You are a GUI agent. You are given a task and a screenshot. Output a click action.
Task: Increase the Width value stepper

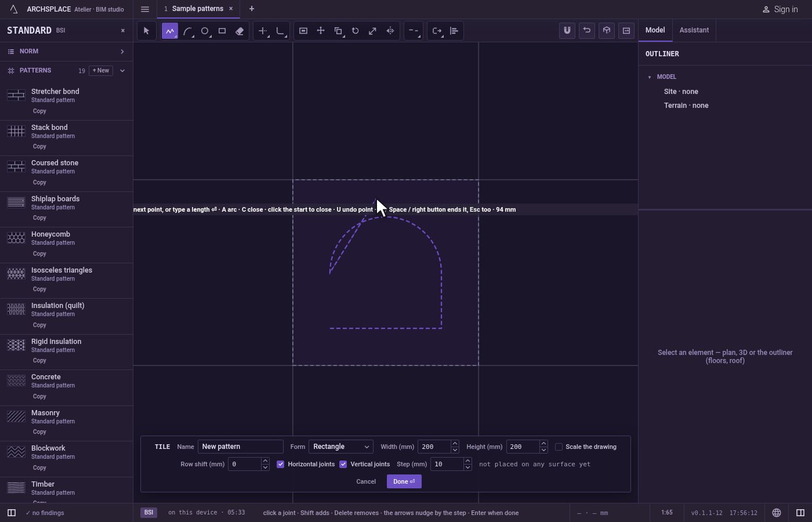click(455, 444)
